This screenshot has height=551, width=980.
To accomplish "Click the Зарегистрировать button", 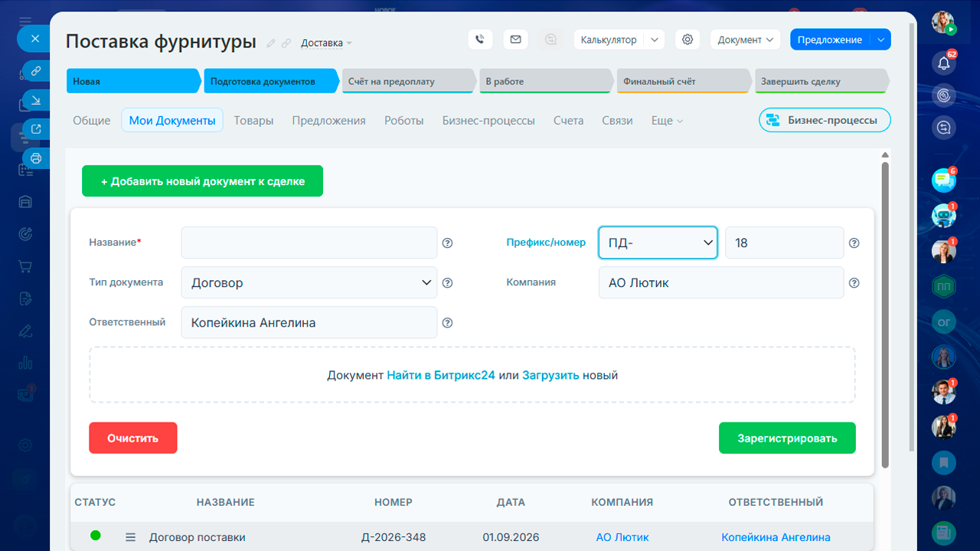I will (787, 439).
